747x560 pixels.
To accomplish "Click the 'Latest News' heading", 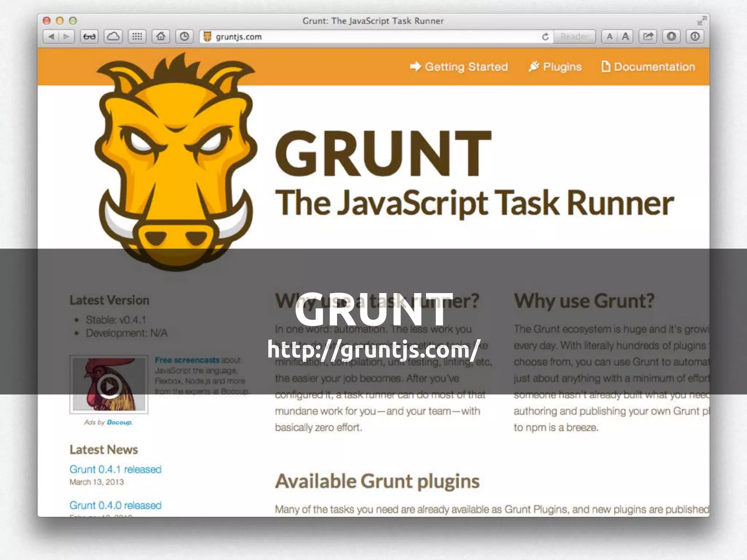I will [104, 450].
